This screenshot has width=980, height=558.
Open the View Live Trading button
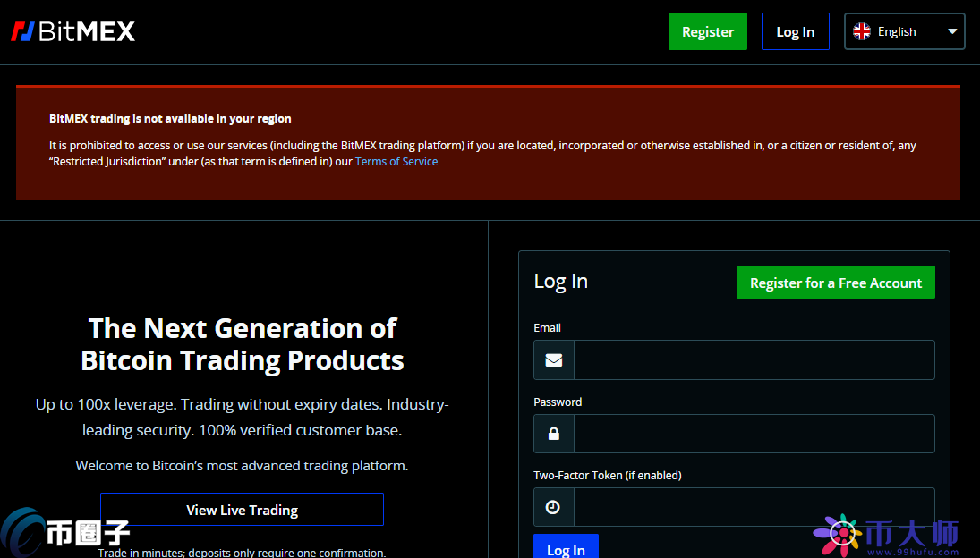pos(242,510)
